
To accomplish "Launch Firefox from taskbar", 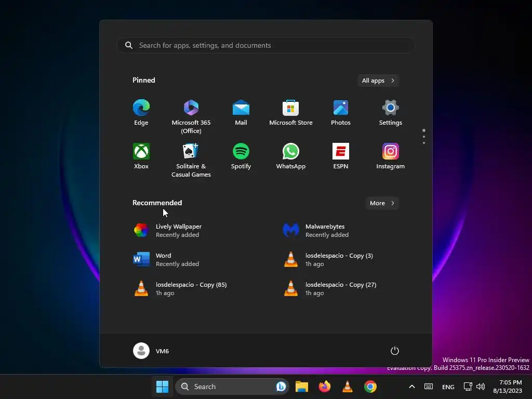I will pyautogui.click(x=325, y=387).
